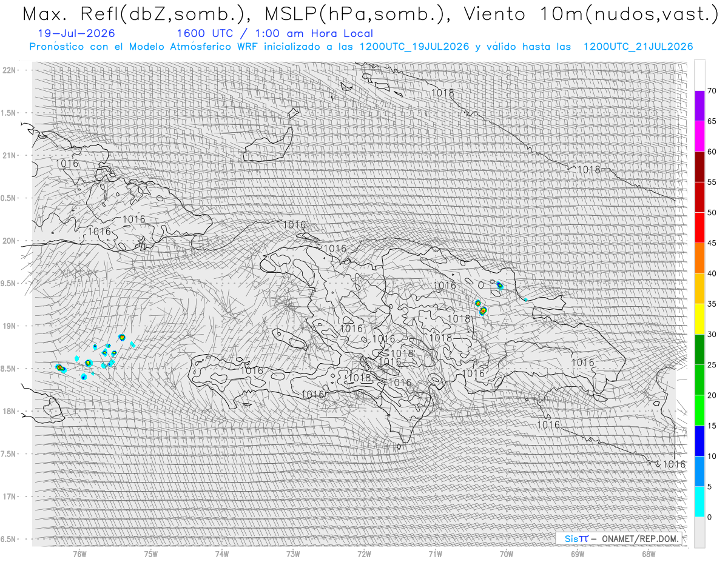728x562 pixels.
Task: Click the latitude axis label "1.5N"
Action: click(9, 113)
